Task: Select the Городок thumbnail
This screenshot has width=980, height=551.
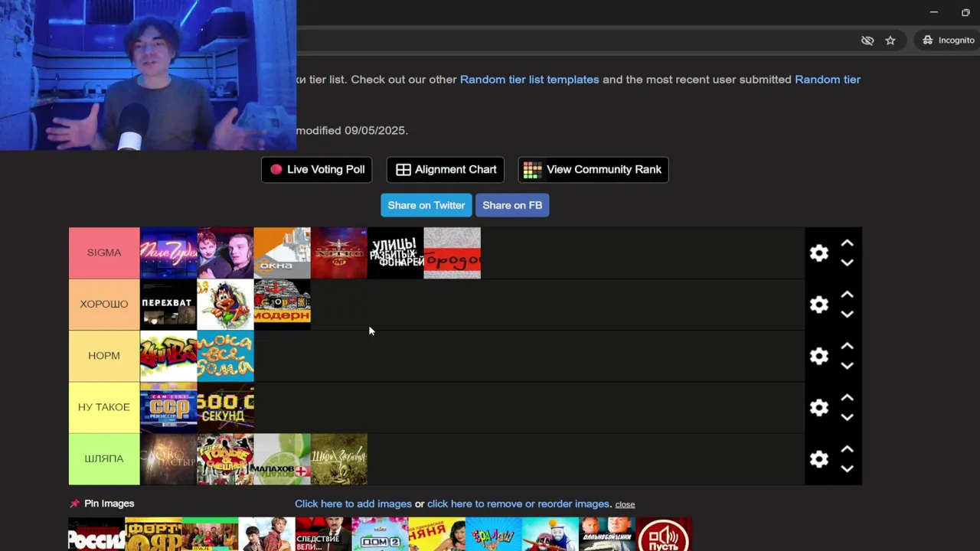Action: tap(452, 253)
